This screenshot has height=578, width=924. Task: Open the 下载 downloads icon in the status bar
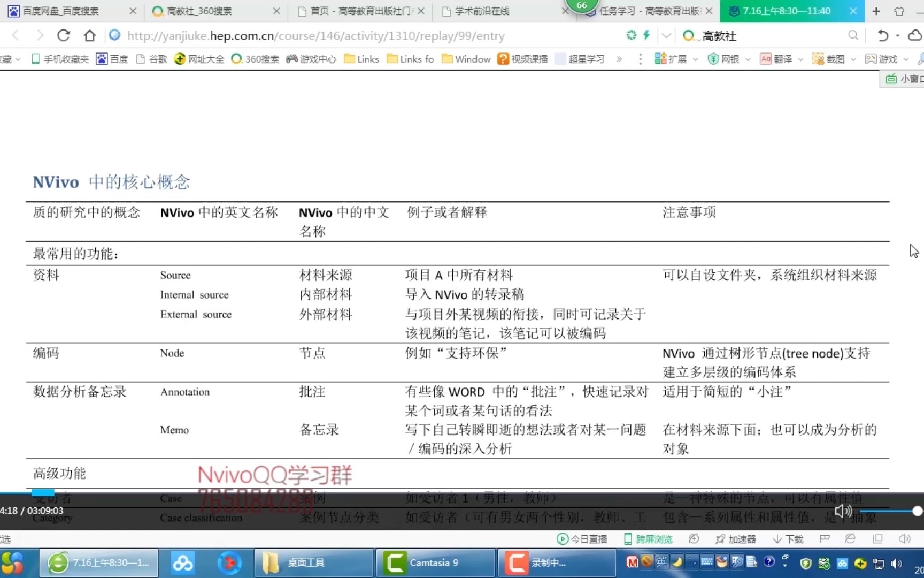[x=777, y=539]
